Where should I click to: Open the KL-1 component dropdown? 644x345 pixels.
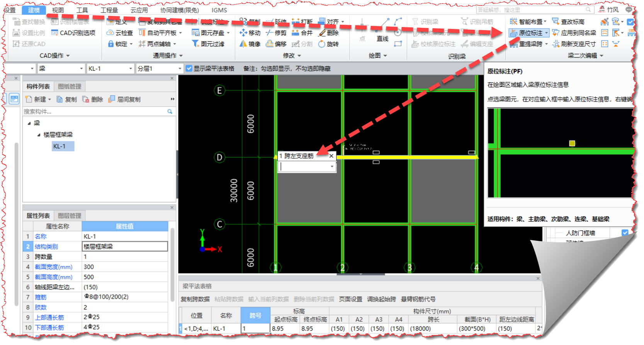tap(131, 69)
